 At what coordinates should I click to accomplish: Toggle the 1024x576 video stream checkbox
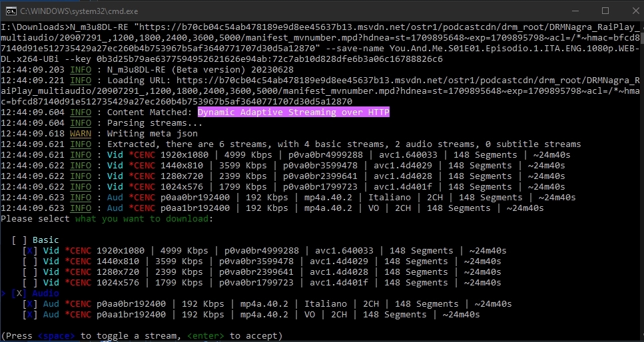coord(30,283)
